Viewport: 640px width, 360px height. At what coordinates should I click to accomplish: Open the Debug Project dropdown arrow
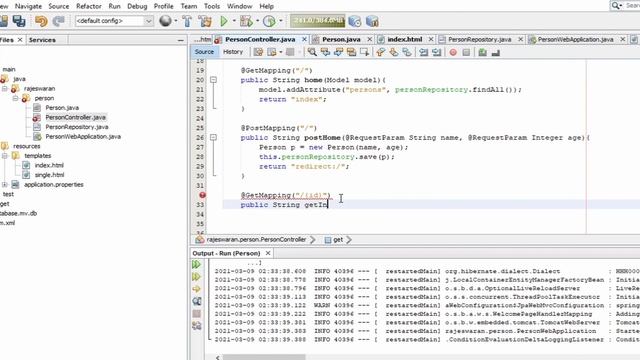pyautogui.click(x=258, y=21)
